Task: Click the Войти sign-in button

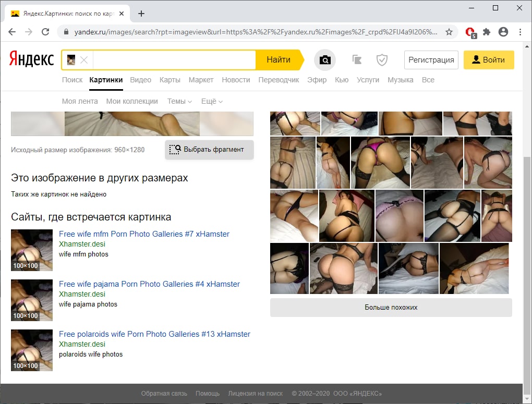Action: 488,59
